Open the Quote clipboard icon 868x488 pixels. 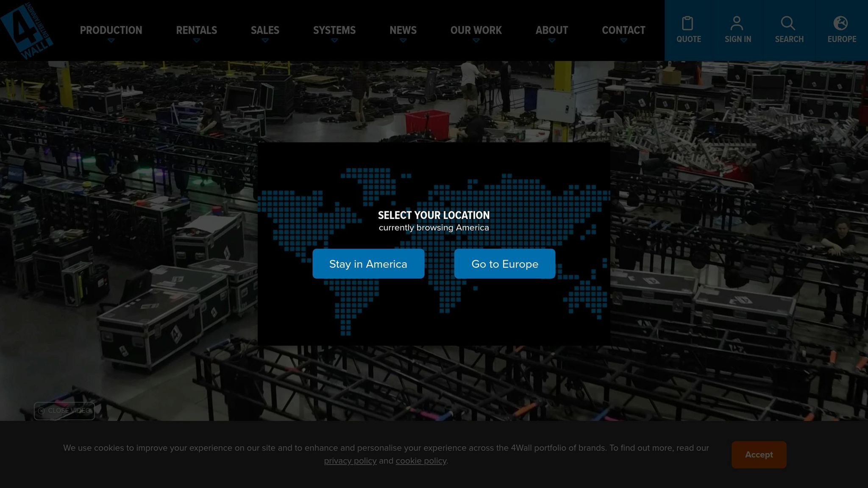(687, 23)
